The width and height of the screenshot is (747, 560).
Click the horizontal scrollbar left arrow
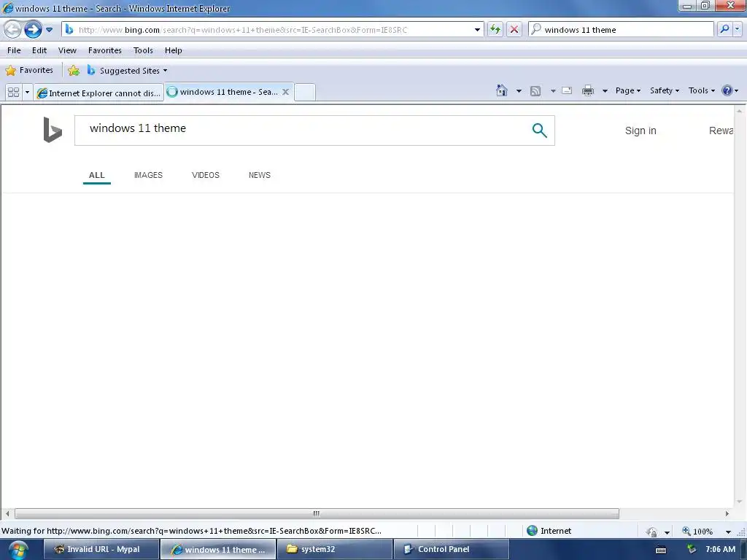7,513
